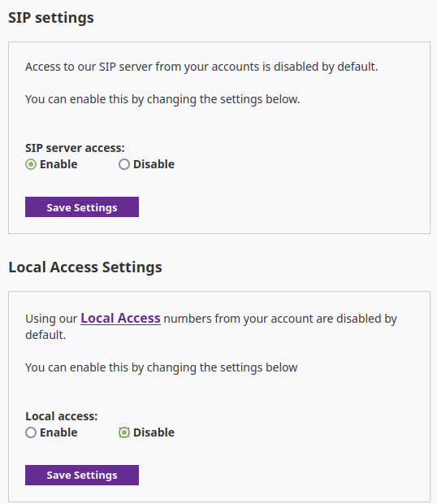
Task: Click the 'SIP server access:' field label
Action: 75,148
